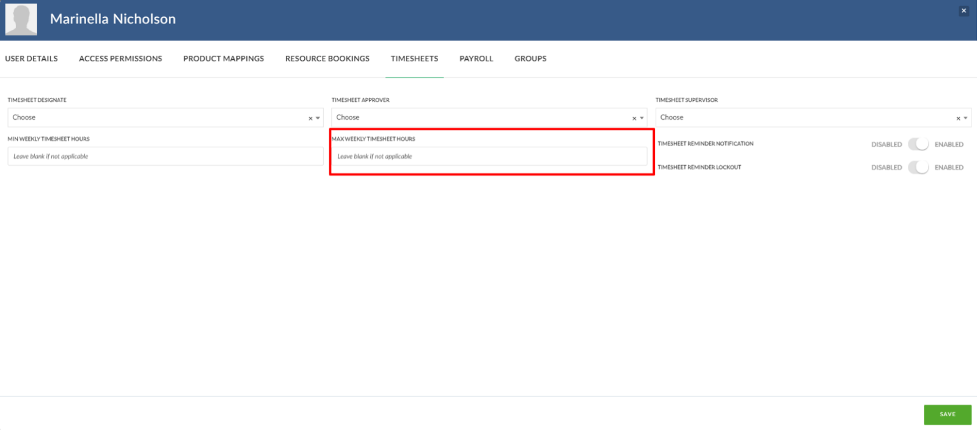This screenshot has height=431, width=980.
Task: Open the Groups tab
Action: [x=530, y=59]
